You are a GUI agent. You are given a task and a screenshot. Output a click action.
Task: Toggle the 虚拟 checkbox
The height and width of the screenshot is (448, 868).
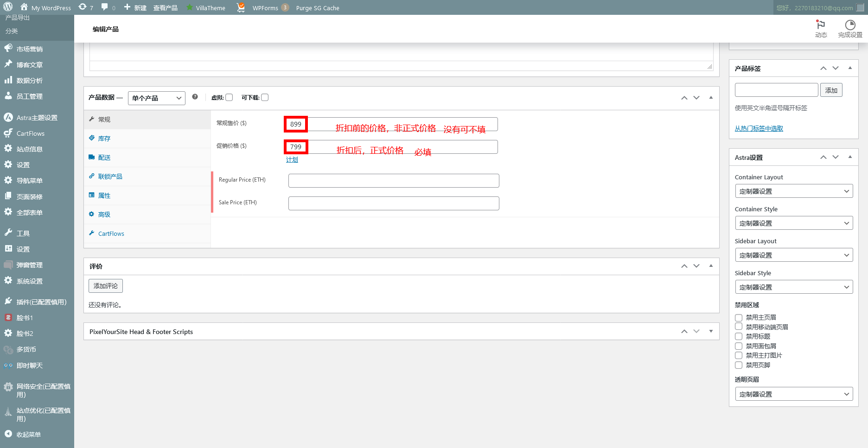229,97
